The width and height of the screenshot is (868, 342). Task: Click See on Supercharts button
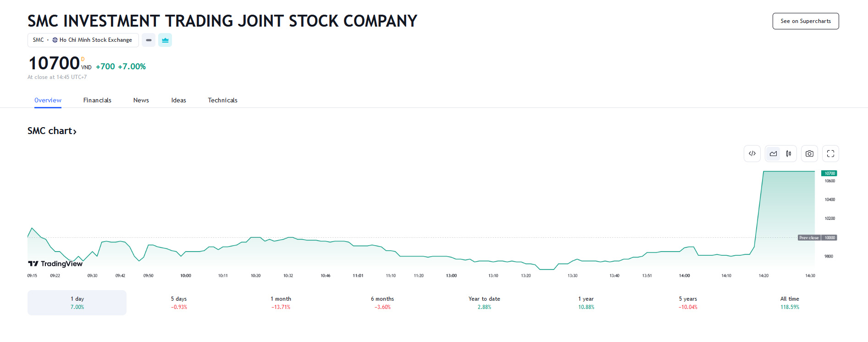(805, 21)
